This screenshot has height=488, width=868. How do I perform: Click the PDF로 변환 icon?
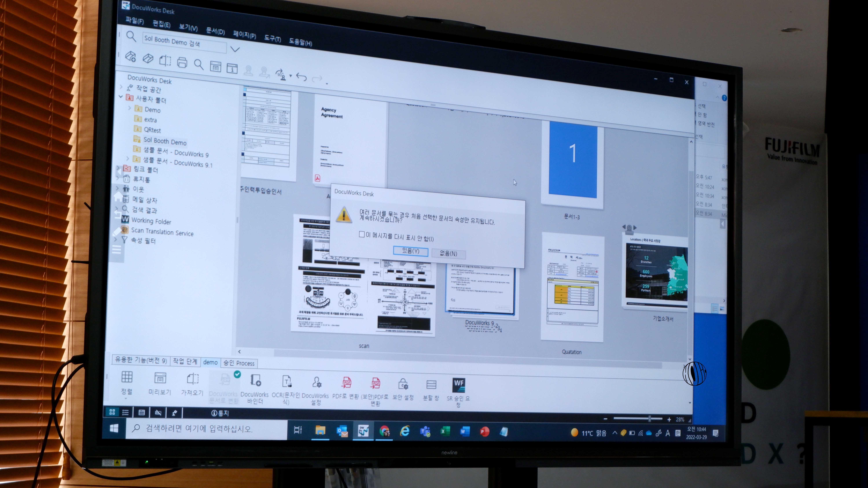[346, 383]
